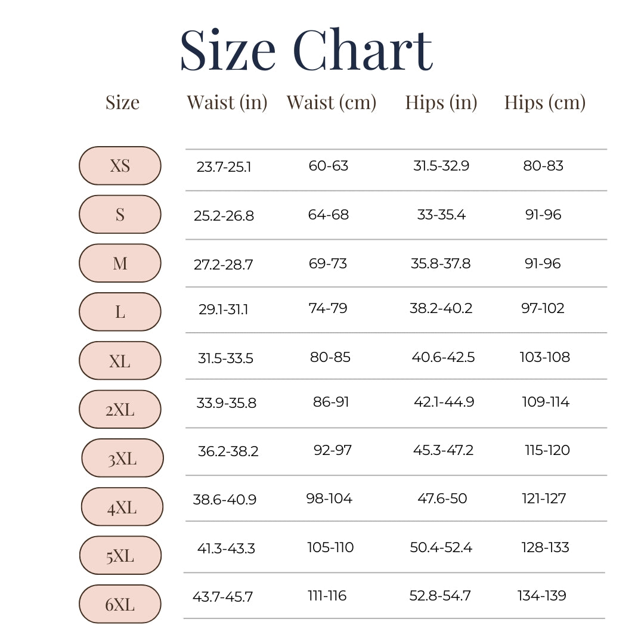The height and width of the screenshot is (644, 644).
Task: Click the 23.7-25.1 waist inches value
Action: coord(224,167)
